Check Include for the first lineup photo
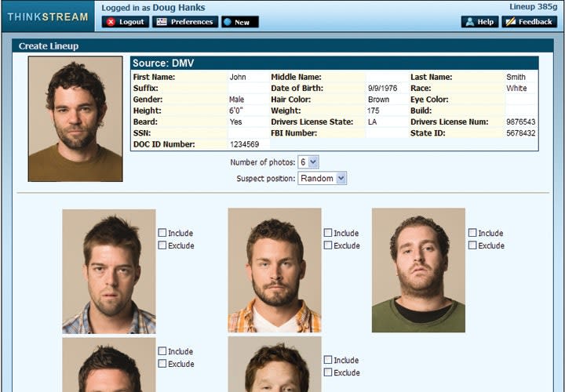This screenshot has width=565, height=392. coord(162,233)
